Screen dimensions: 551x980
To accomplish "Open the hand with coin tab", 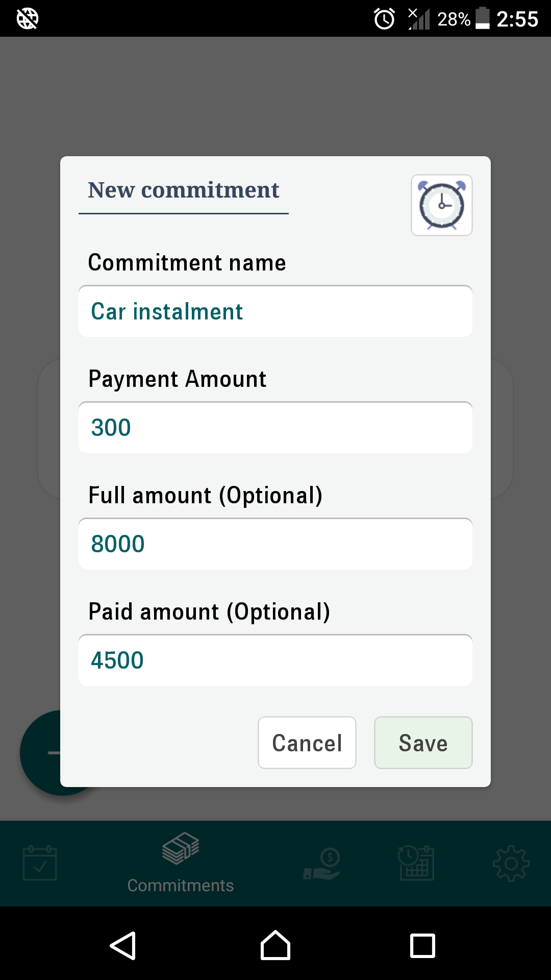I will point(322,863).
